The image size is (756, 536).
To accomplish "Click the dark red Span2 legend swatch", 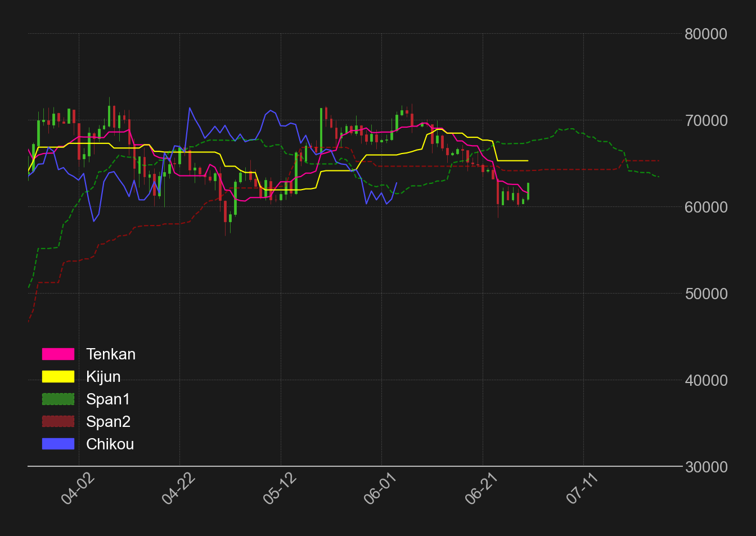I will tap(58, 421).
